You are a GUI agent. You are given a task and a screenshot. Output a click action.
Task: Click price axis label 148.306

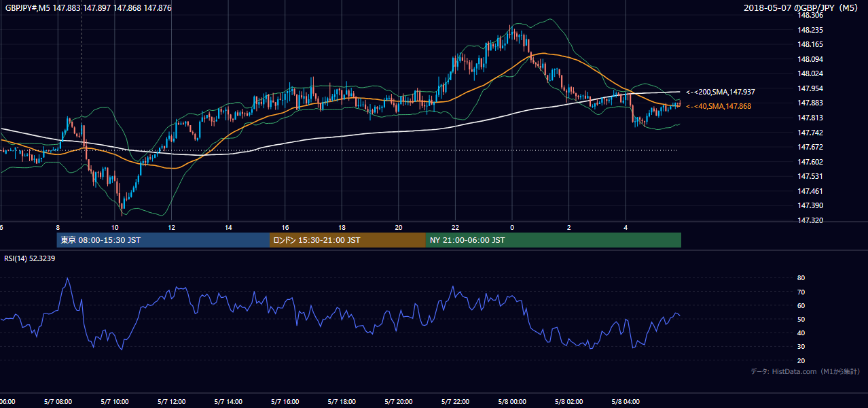tap(810, 15)
